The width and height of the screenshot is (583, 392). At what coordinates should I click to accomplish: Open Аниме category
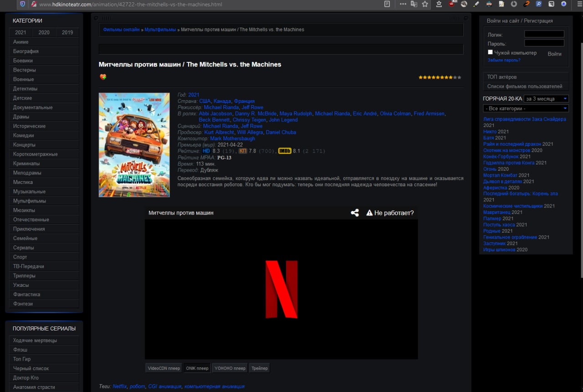44,42
